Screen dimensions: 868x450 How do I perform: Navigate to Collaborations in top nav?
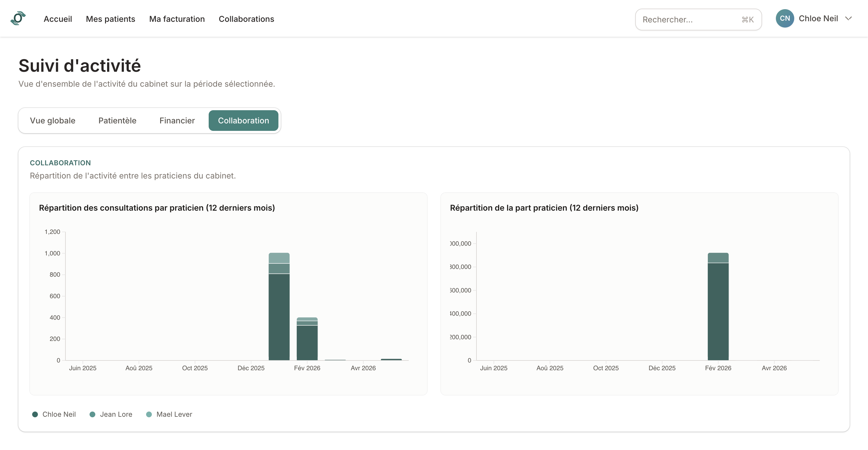click(x=246, y=19)
